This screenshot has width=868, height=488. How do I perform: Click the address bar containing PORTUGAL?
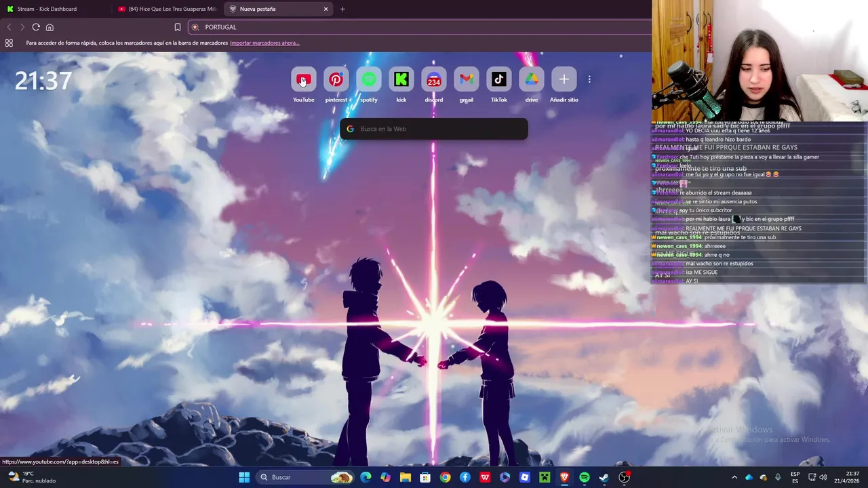[420, 27]
